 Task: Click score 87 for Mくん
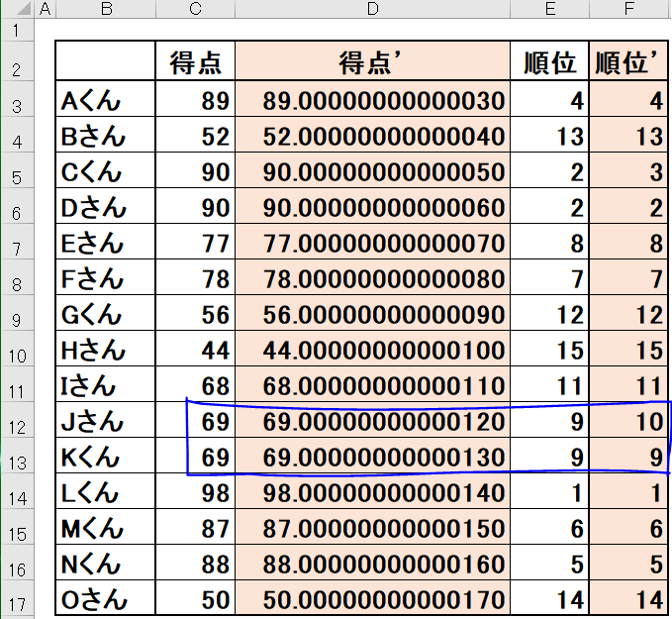[195, 526]
